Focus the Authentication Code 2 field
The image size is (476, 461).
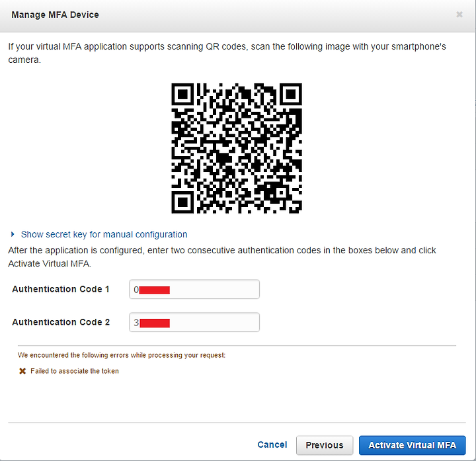194,322
